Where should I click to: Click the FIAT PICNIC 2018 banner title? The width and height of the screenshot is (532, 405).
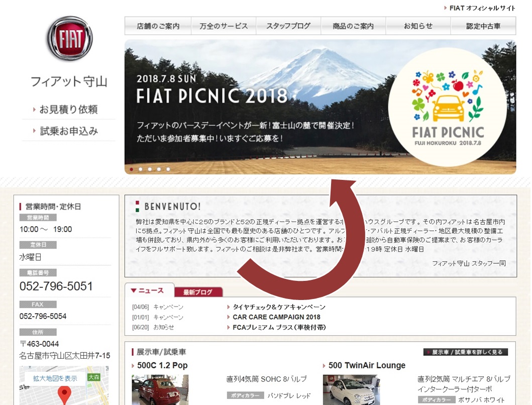click(x=212, y=96)
